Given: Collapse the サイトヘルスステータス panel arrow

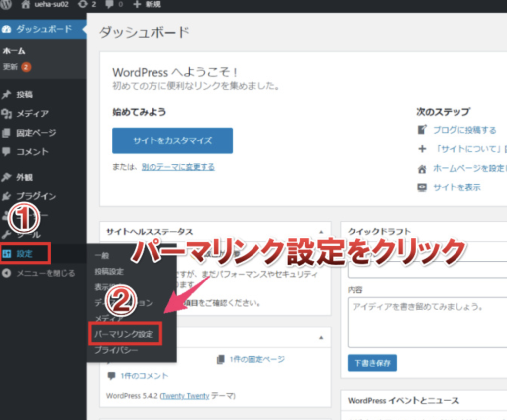Looking at the screenshot, I should (321, 232).
